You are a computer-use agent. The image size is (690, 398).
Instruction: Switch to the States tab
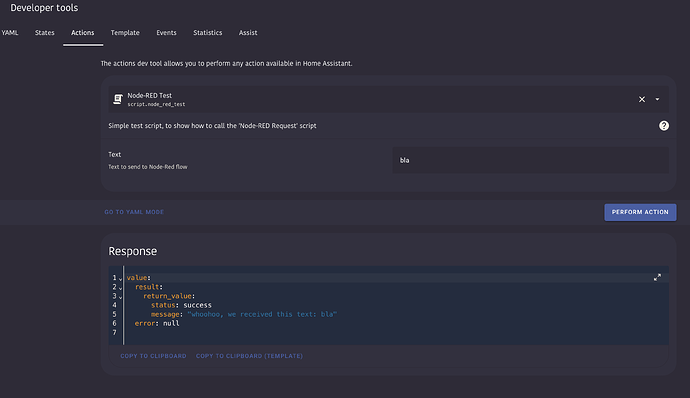pos(45,33)
